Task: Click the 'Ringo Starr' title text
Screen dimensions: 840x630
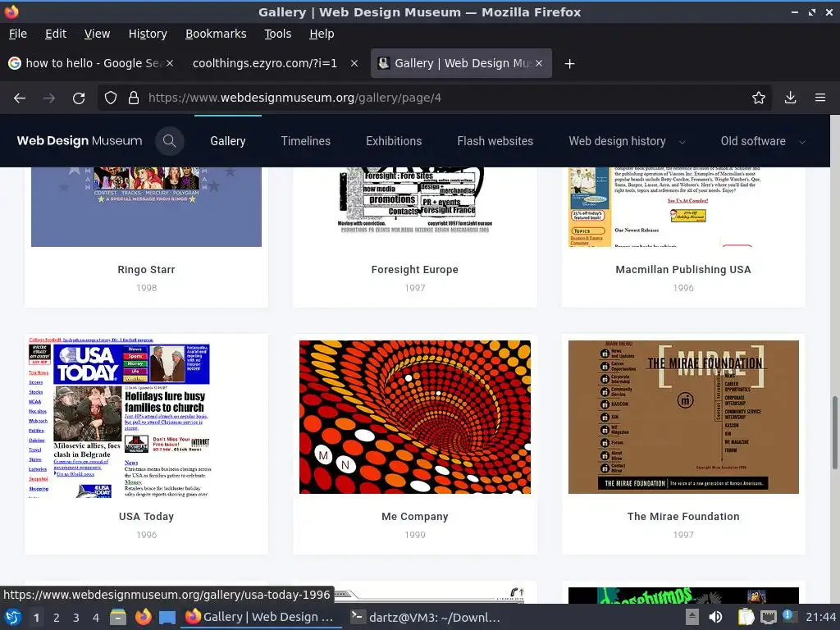Action: pos(146,269)
